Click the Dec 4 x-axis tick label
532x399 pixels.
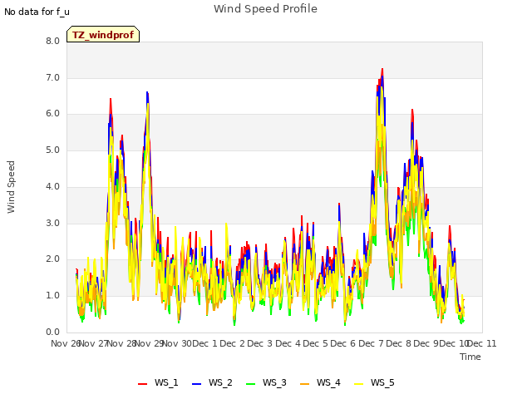[x=288, y=343]
